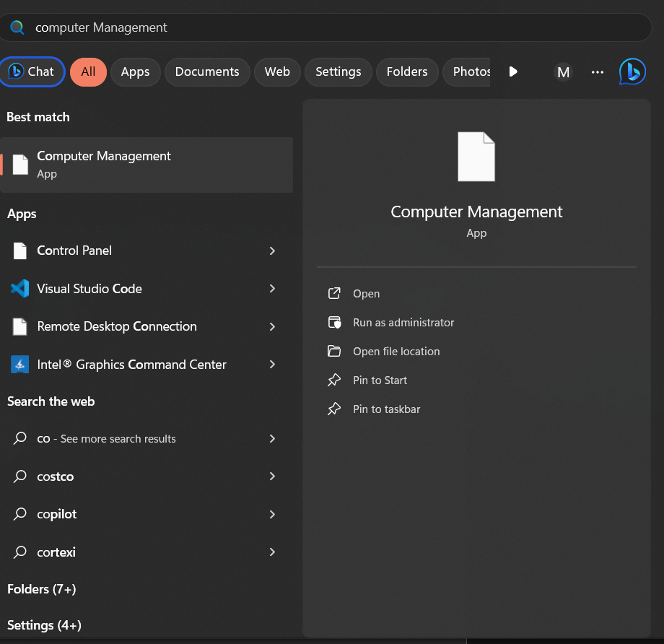Expand the costco web suggestion chevron

272,477
